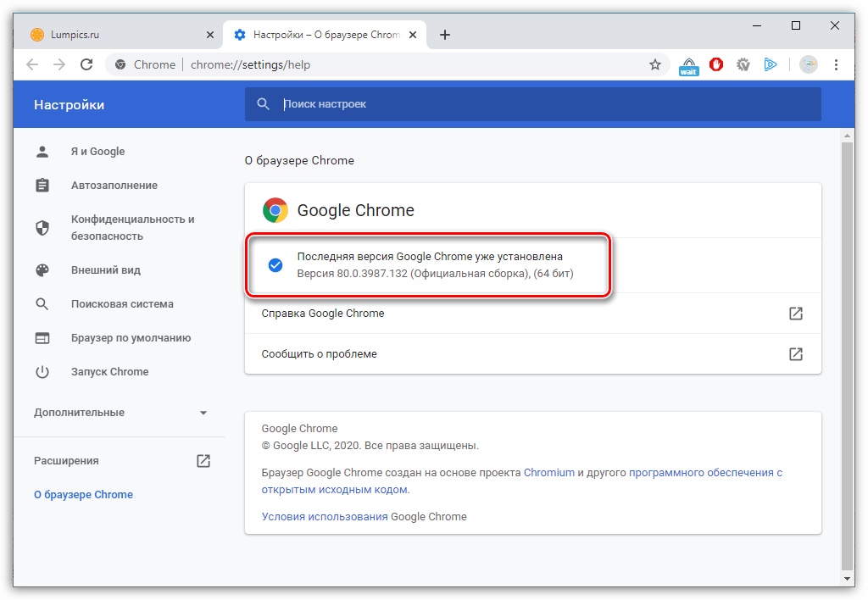Reload the page with the refresh icon

[86, 64]
